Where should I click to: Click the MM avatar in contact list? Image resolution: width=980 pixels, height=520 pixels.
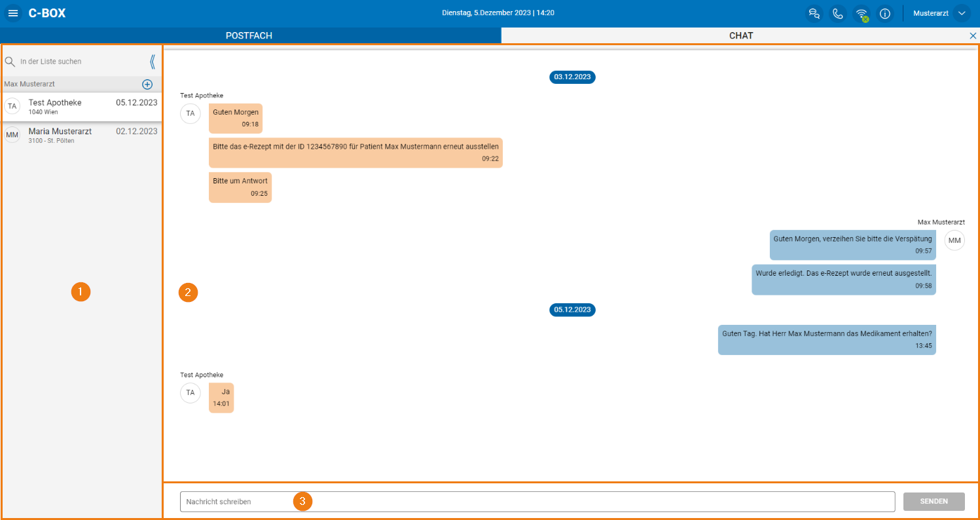[12, 135]
